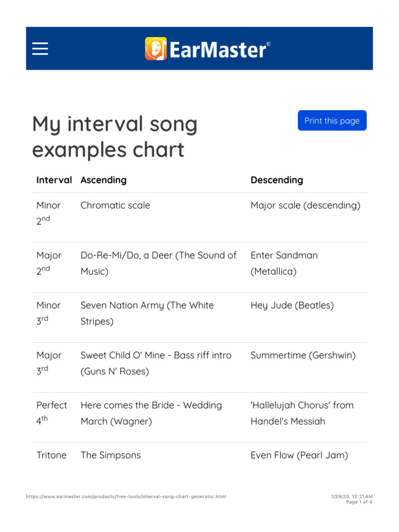Select the Chromatic scale entry

pyautogui.click(x=115, y=206)
